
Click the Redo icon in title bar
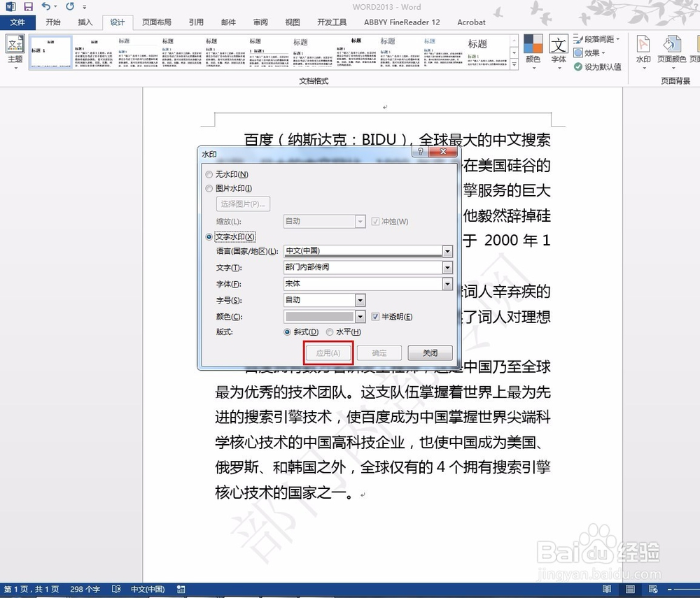(70, 6)
